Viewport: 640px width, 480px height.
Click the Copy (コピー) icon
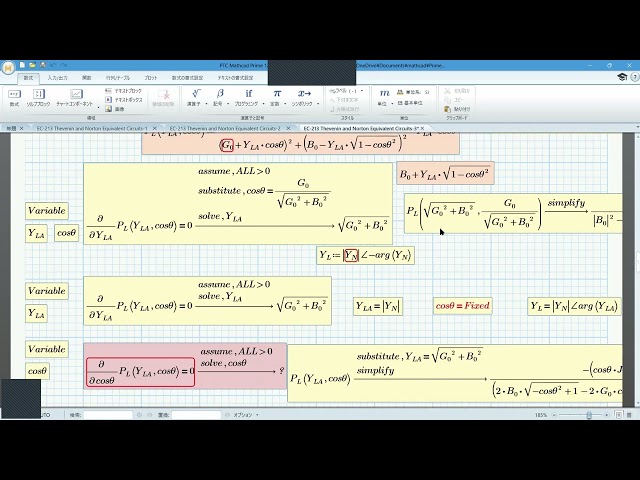[454, 100]
